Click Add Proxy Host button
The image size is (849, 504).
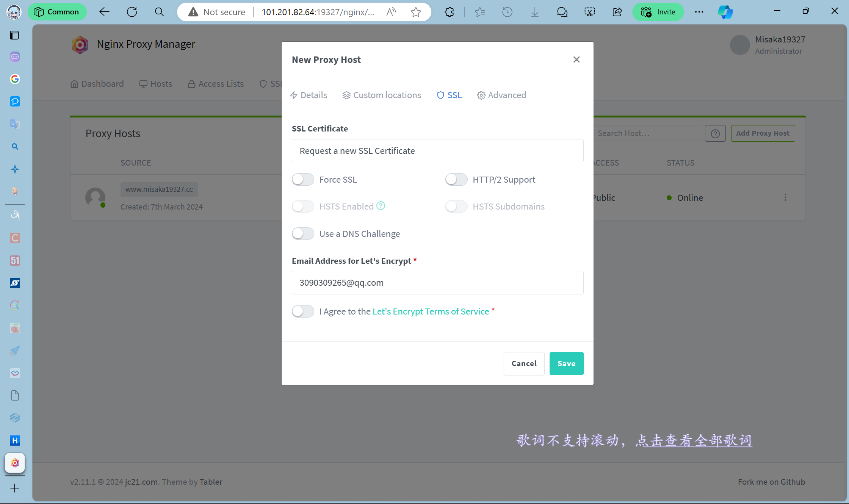[x=763, y=133]
